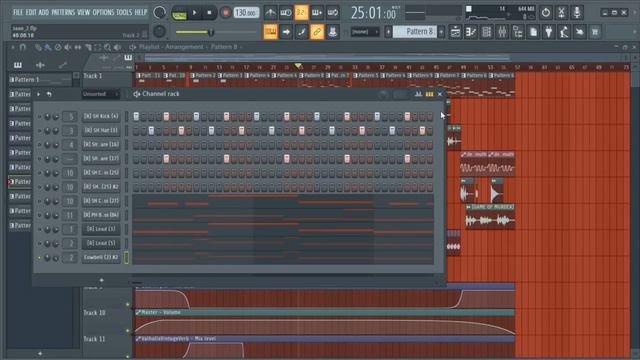Toggle typing keyboard to piano icon

270,32
